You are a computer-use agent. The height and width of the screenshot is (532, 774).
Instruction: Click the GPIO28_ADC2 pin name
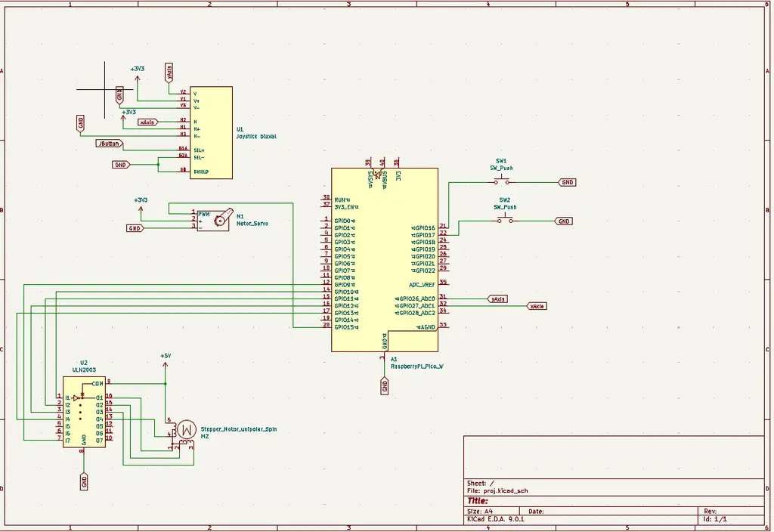point(417,313)
